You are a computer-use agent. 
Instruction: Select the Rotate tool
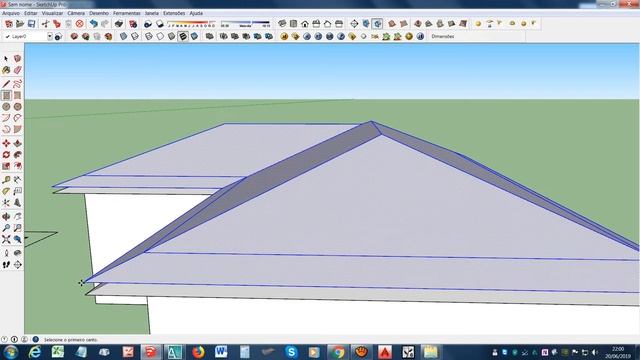[6, 155]
